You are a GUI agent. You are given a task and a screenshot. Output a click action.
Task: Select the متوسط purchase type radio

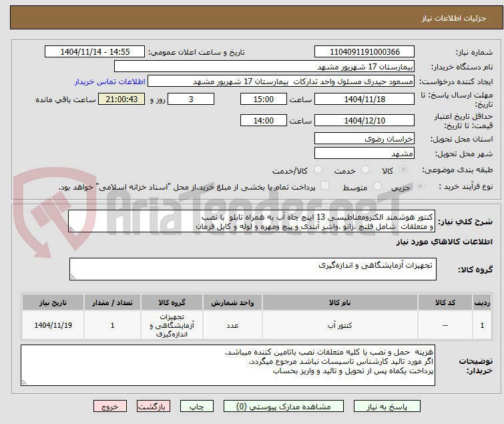pyautogui.click(x=377, y=186)
